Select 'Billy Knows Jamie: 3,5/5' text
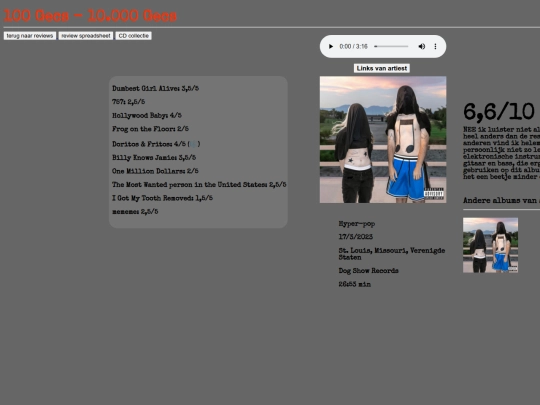Screen dimensions: 540x405 click(x=154, y=158)
